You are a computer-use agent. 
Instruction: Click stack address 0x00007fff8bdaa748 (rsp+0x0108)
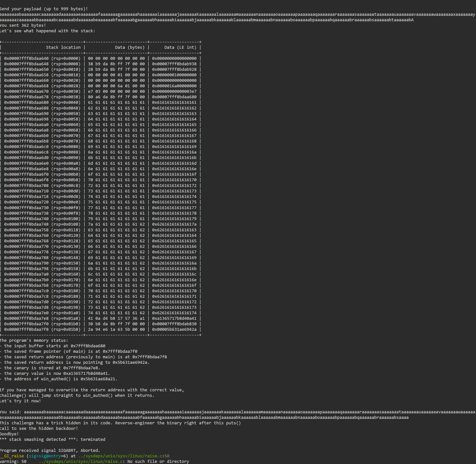click(x=42, y=225)
